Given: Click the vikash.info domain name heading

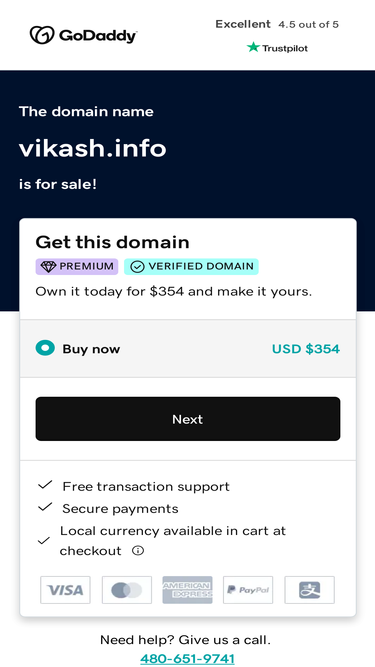Looking at the screenshot, I should pos(93,149).
